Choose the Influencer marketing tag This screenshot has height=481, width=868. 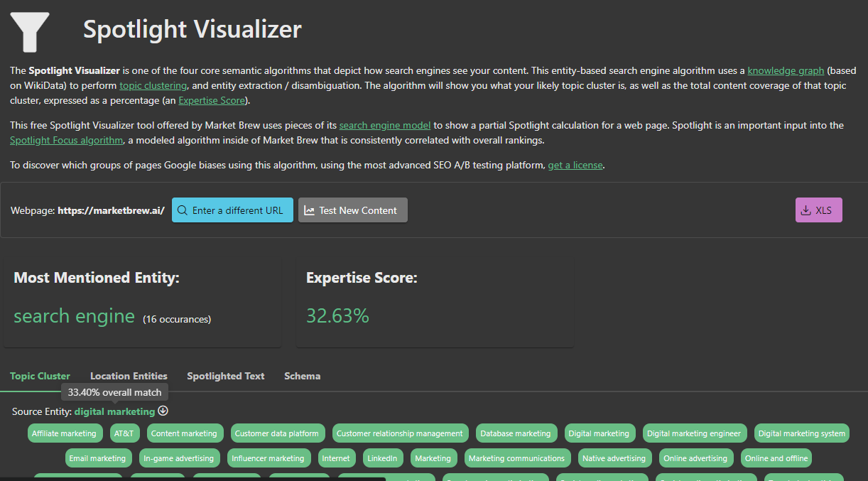click(x=268, y=458)
